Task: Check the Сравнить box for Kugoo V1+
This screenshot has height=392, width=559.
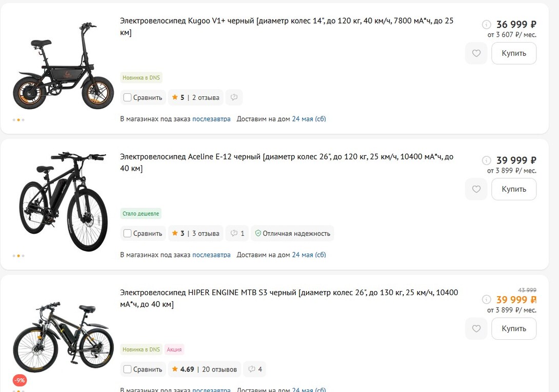Action: pos(127,97)
